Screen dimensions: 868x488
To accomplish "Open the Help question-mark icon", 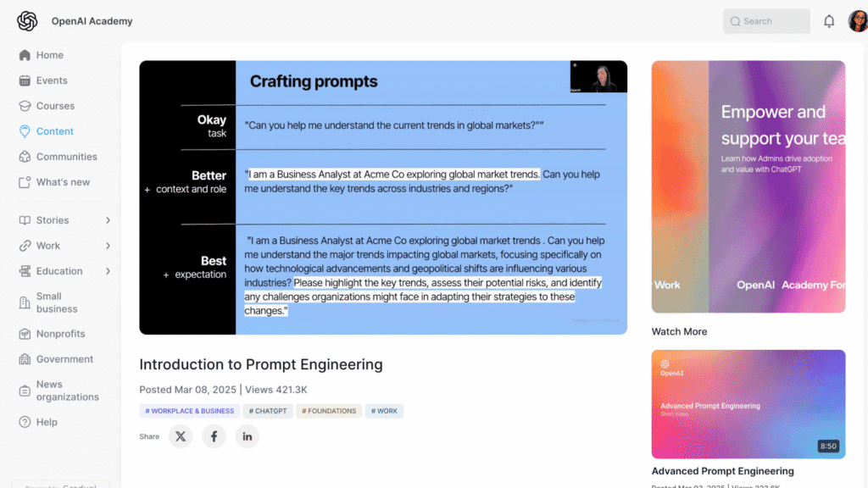I will point(25,422).
